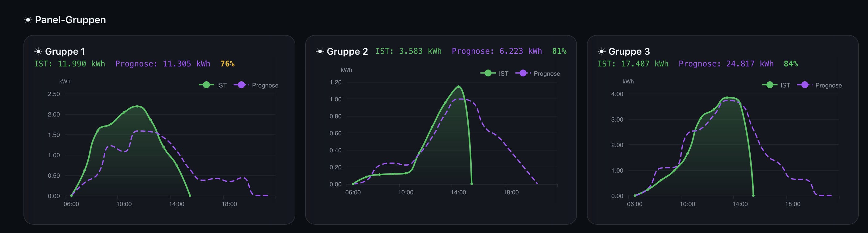Image resolution: width=868 pixels, height=233 pixels.
Task: Click the peak data point of Gruppe 2 IST curve
Action: [459, 87]
